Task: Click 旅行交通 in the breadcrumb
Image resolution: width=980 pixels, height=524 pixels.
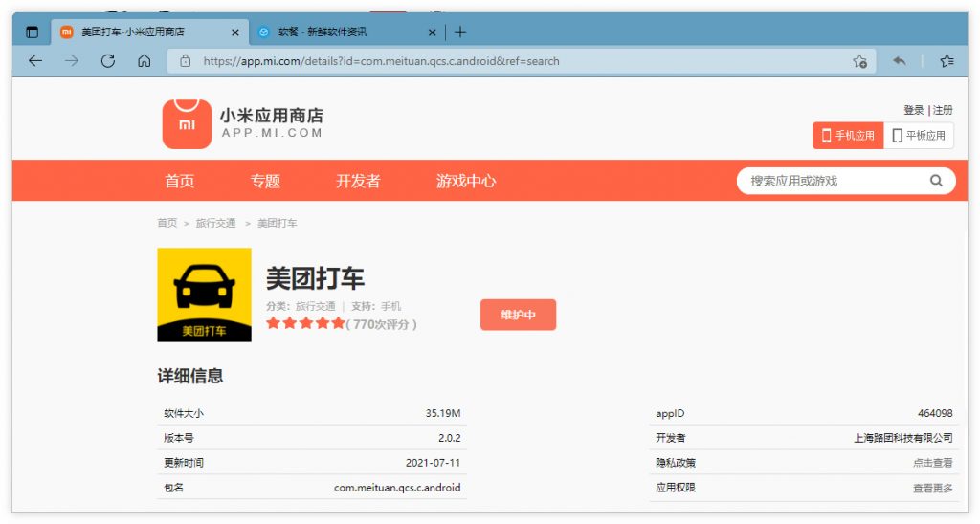Action: [x=215, y=223]
